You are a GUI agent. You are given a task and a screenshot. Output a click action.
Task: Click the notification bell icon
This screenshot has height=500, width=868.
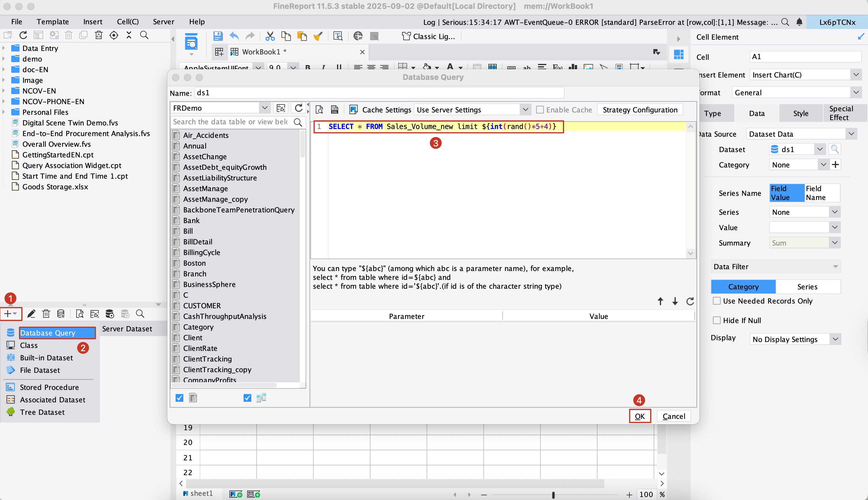click(799, 22)
